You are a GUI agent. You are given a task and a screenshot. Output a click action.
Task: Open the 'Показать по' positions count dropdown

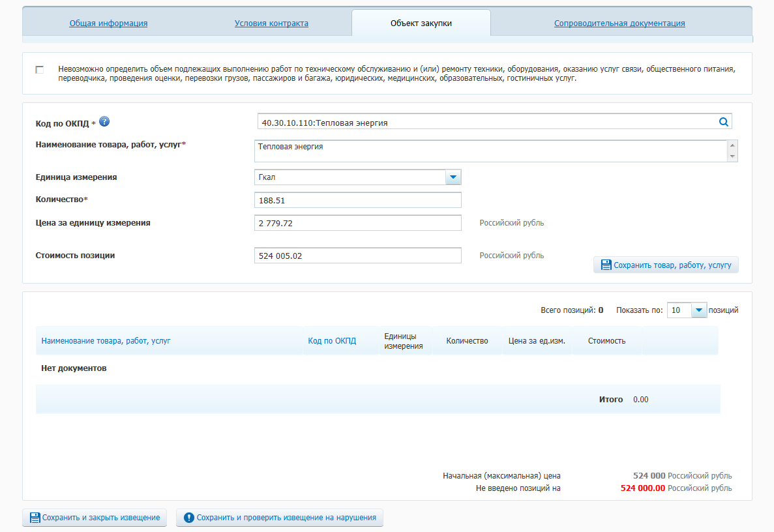point(698,310)
